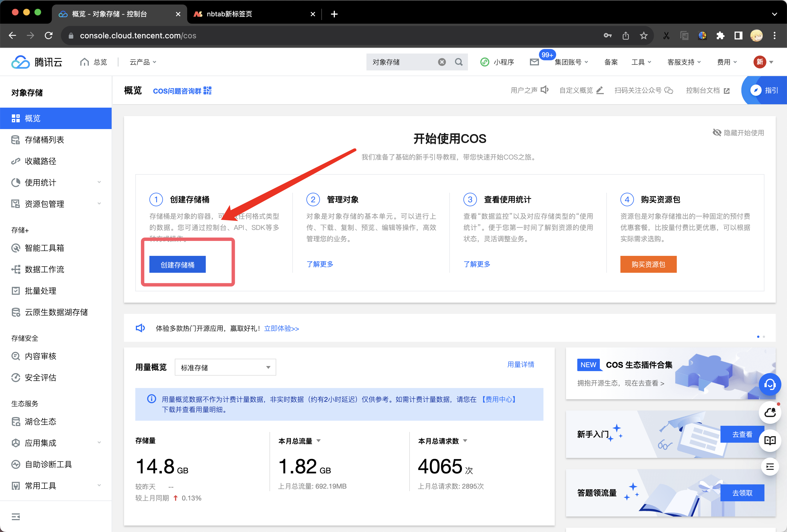Image resolution: width=787 pixels, height=532 pixels.
Task: Click the customer service headset floating icon
Action: [770, 384]
